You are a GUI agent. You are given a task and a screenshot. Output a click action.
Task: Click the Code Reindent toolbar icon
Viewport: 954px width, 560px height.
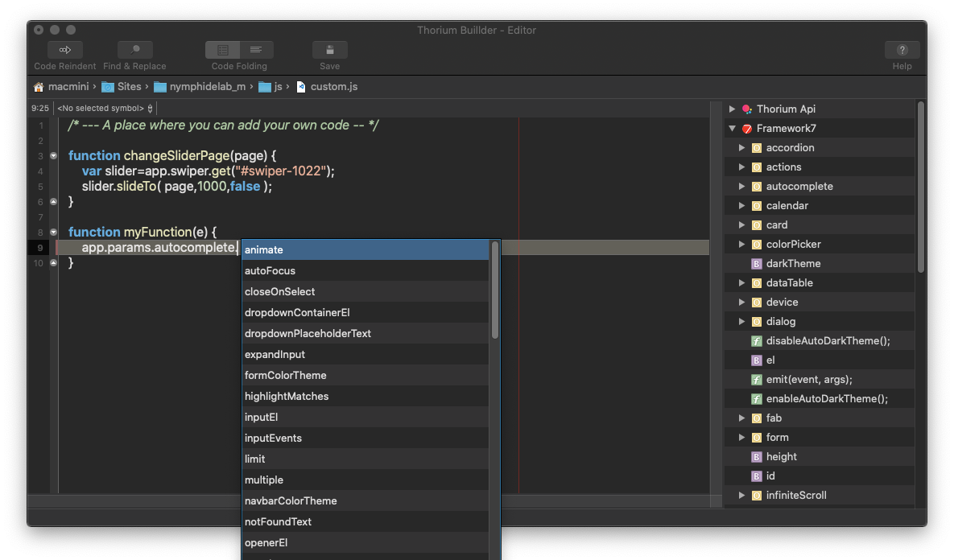pyautogui.click(x=65, y=50)
